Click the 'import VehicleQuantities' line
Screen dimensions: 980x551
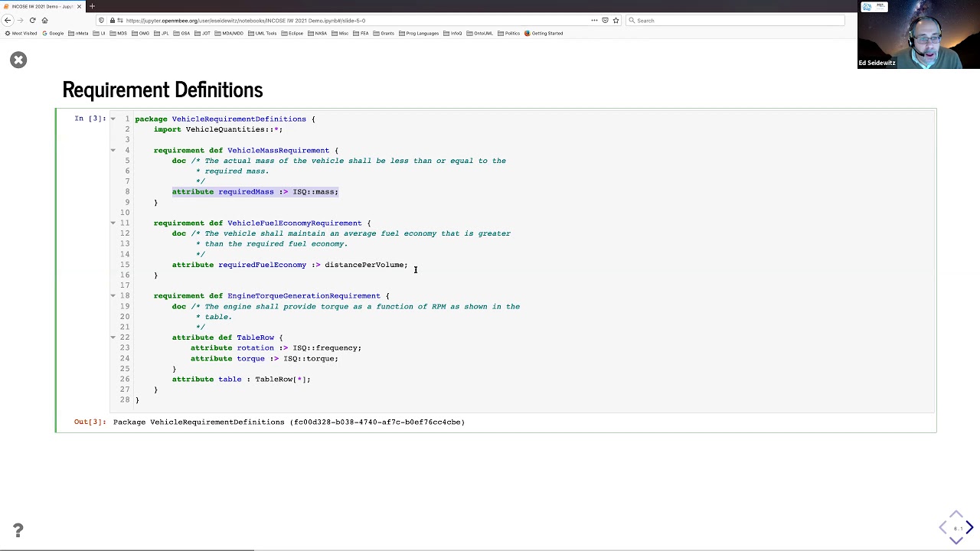(218, 129)
